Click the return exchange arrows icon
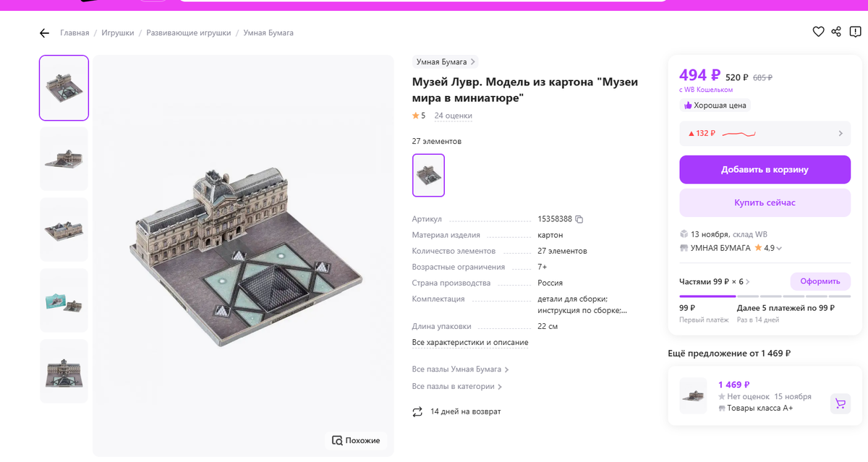Viewport: 868px width, 462px height. pos(417,411)
